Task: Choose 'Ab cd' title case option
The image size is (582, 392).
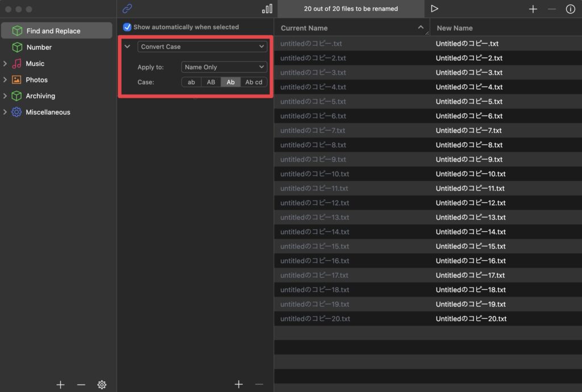Action: click(253, 82)
